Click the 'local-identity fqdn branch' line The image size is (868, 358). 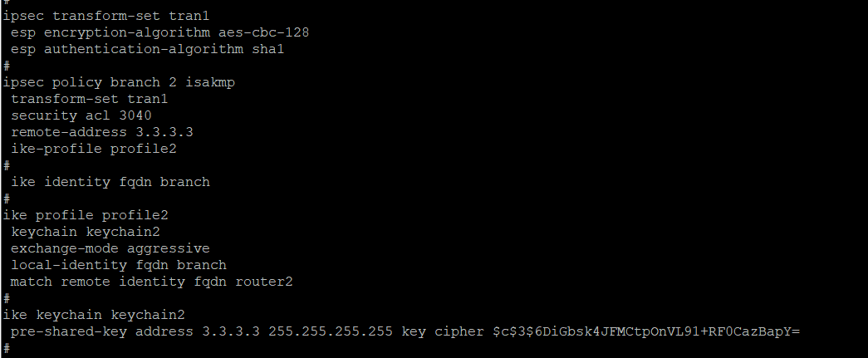click(x=118, y=265)
